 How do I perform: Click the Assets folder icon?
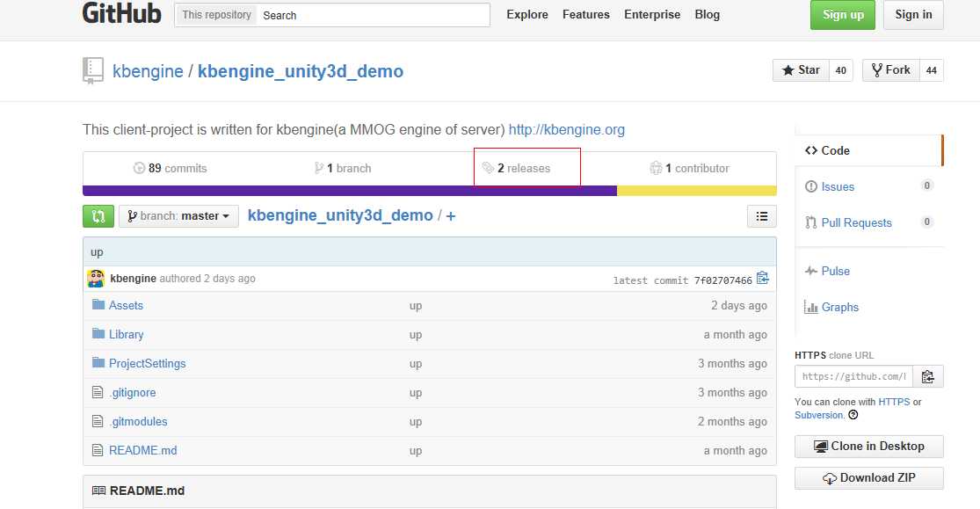(98, 304)
